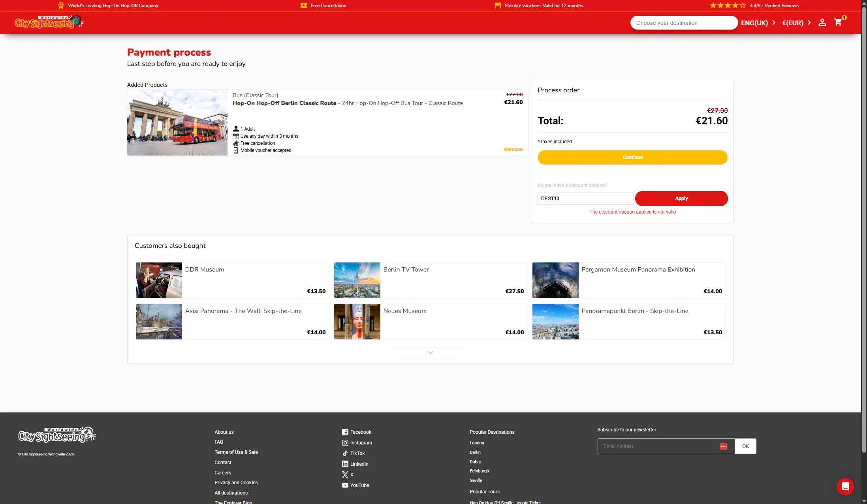Open the Brandenburg Gate bus tour image
Screen dimensions: 867x504
click(177, 122)
